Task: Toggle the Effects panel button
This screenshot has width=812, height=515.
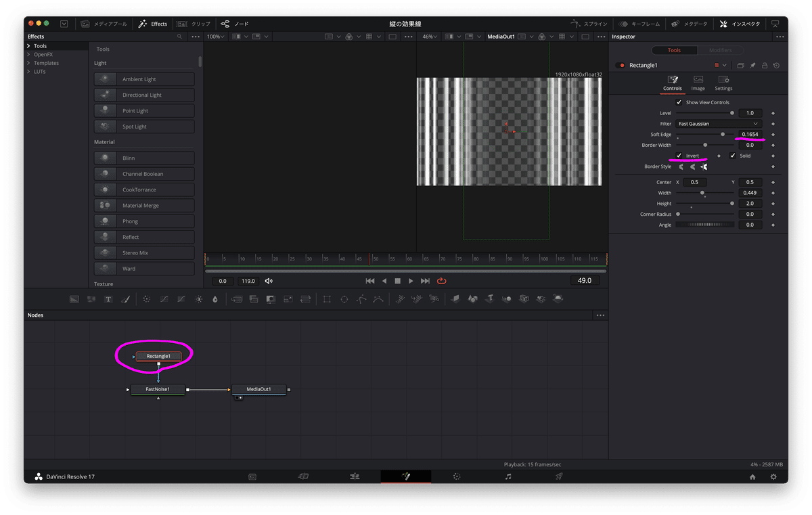Action: coord(153,24)
